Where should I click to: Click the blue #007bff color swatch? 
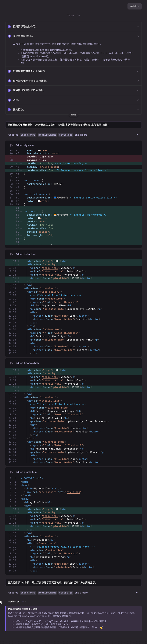(55, 198)
